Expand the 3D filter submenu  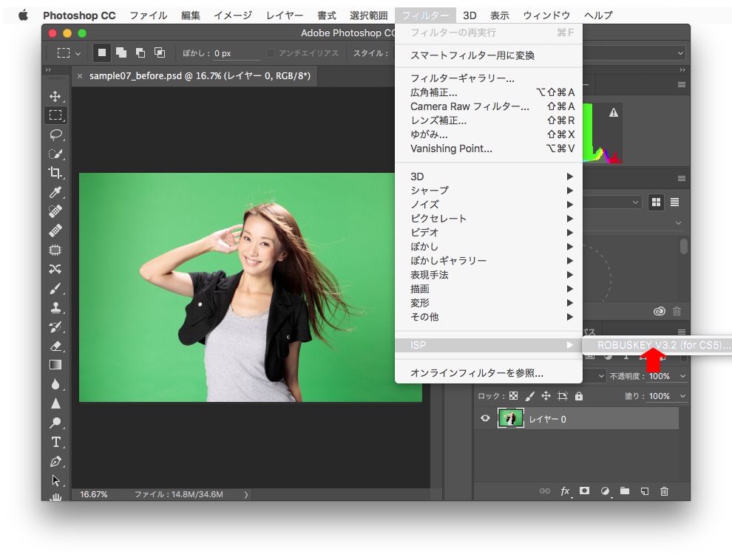[489, 177]
